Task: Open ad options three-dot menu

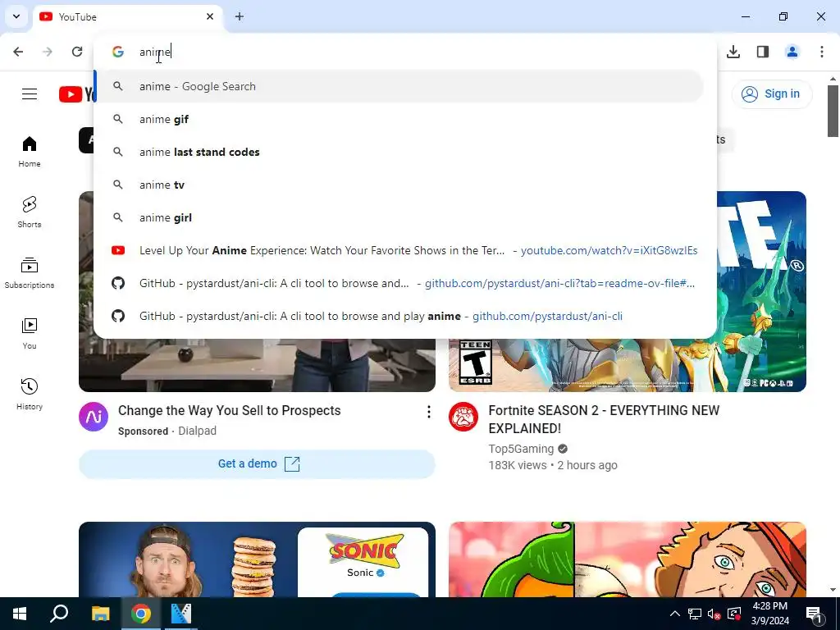Action: tap(428, 412)
